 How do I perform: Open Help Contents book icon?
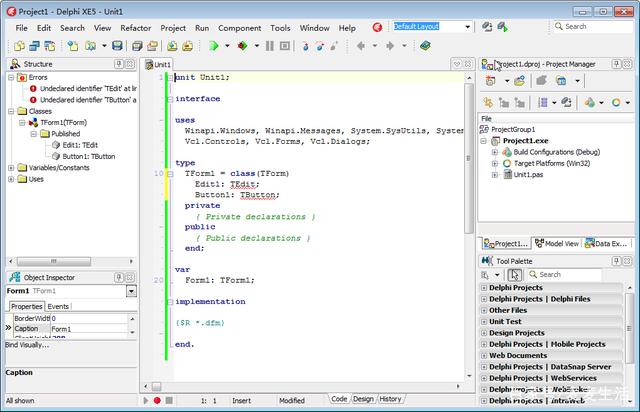[425, 46]
